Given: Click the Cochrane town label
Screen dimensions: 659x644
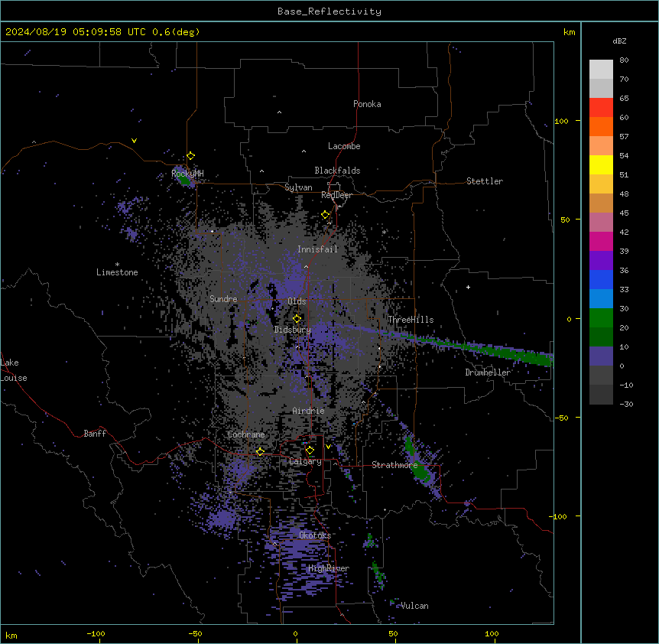Looking at the screenshot, I should point(246,434).
